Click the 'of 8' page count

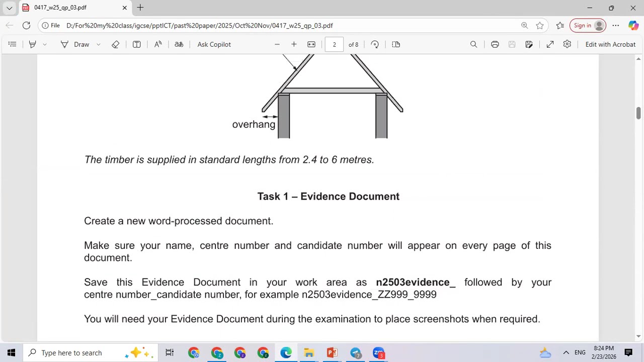354,44
